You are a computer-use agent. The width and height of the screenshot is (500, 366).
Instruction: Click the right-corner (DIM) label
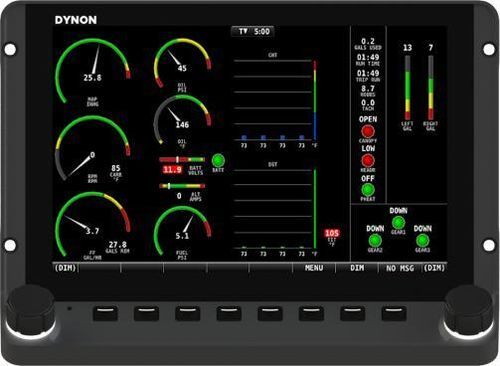434,268
